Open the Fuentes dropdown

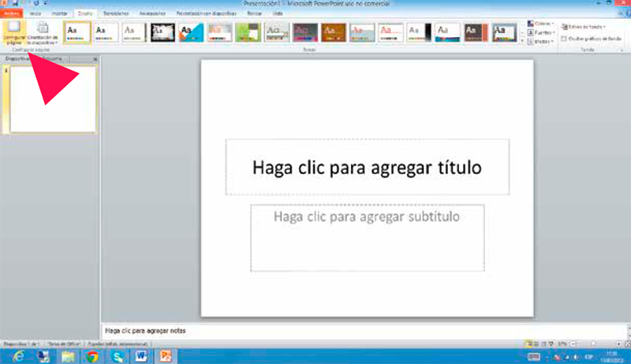543,32
